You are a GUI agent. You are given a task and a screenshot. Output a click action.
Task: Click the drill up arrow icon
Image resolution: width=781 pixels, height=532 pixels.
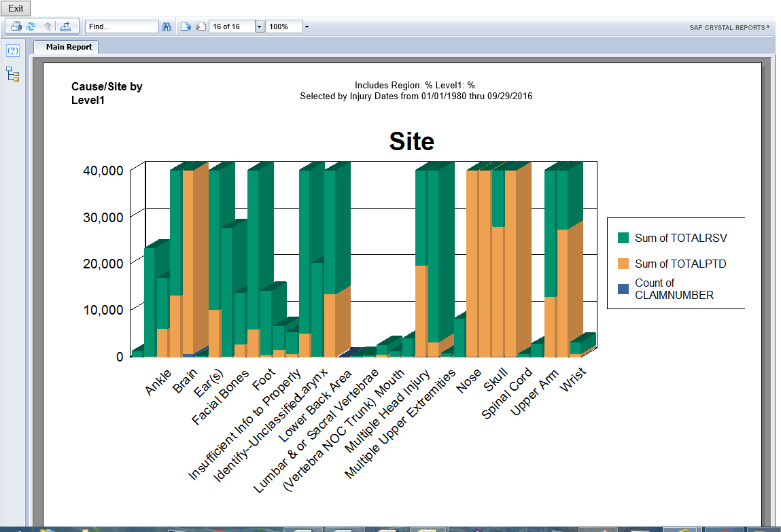pos(48,26)
